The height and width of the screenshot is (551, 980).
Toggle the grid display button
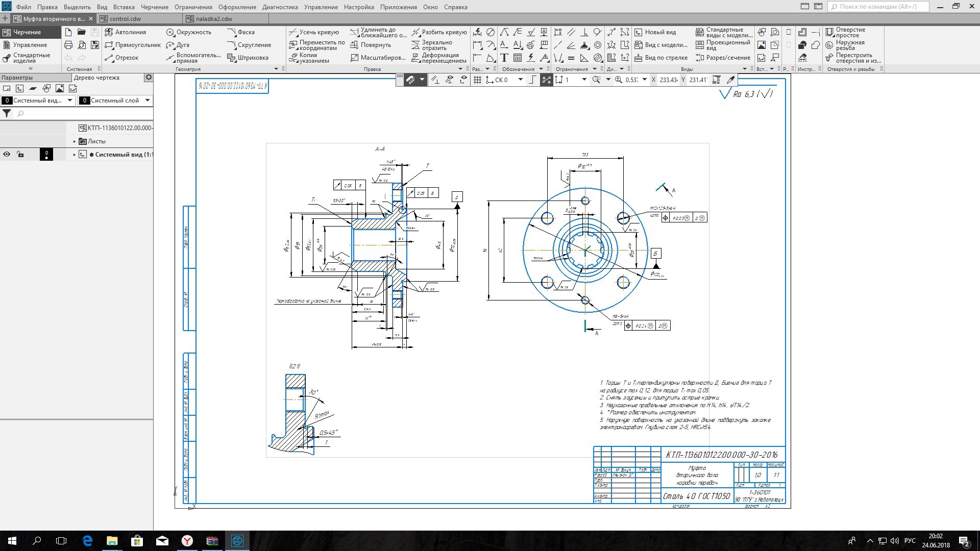click(477, 80)
